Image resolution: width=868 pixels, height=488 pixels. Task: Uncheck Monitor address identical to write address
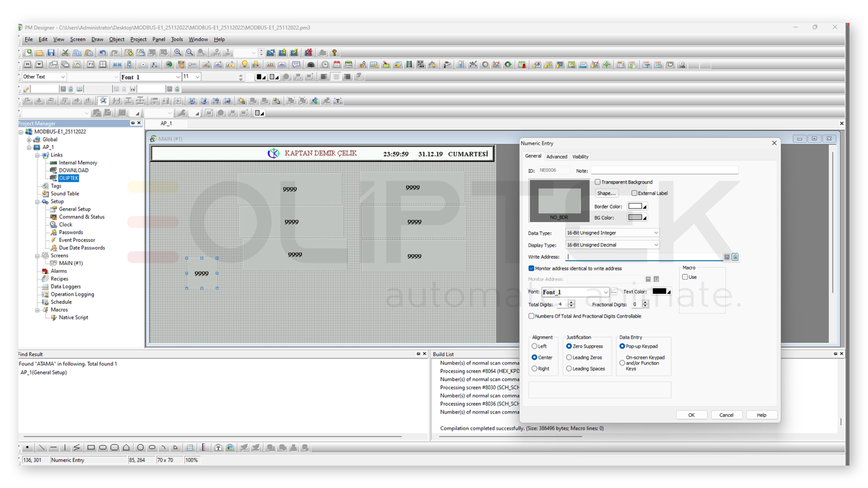click(531, 268)
